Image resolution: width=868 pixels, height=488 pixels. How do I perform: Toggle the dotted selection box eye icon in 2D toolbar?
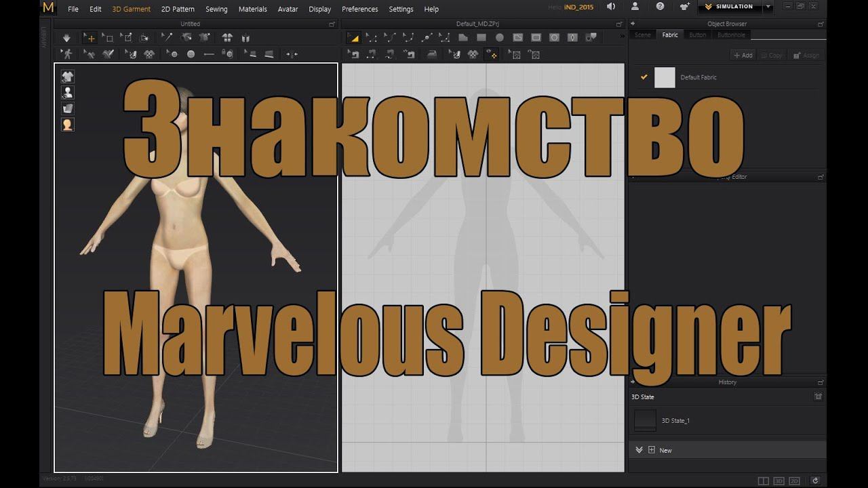coord(534,54)
